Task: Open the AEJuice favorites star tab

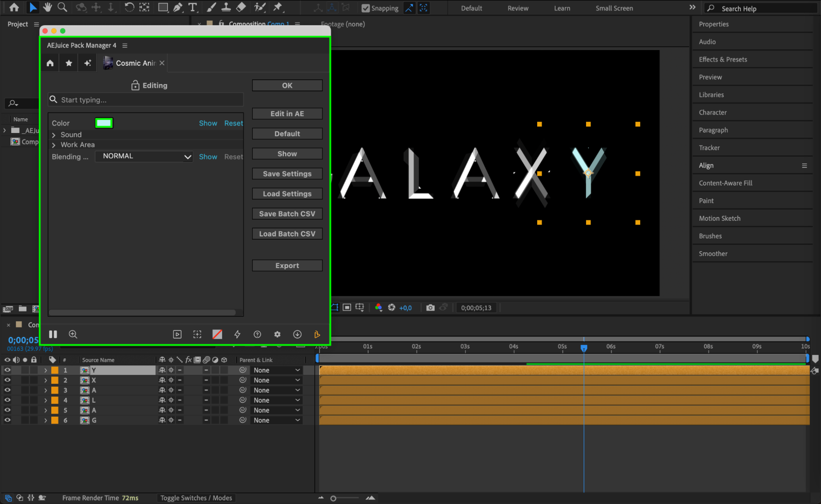Action: (x=69, y=63)
